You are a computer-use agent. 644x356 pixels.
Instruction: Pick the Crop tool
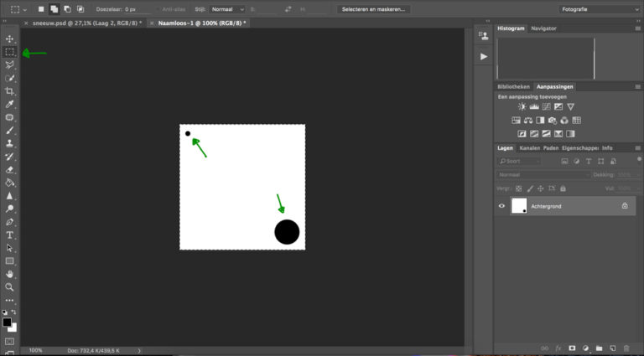(x=10, y=91)
